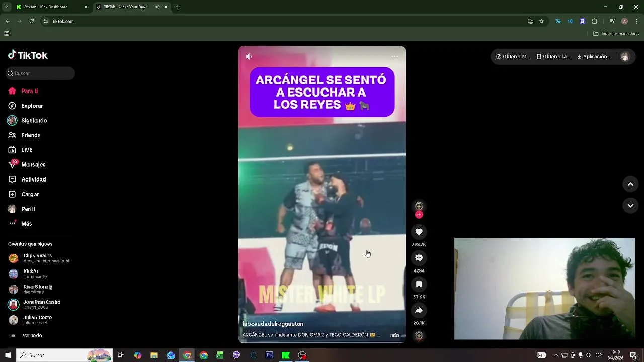Go to next video with down chevron
Screen dimensions: 644x362
(x=630, y=206)
